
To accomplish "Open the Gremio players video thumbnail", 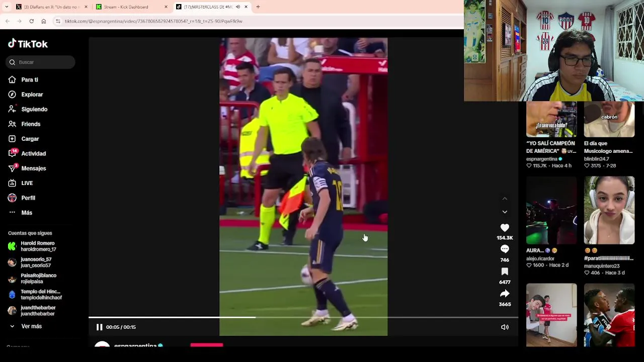I will click(x=609, y=315).
